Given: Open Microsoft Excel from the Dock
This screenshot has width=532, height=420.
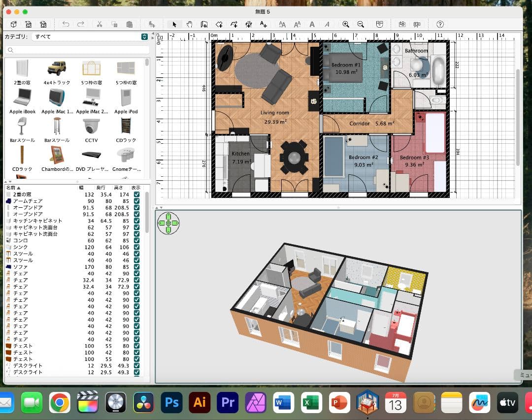Looking at the screenshot, I should tap(311, 402).
